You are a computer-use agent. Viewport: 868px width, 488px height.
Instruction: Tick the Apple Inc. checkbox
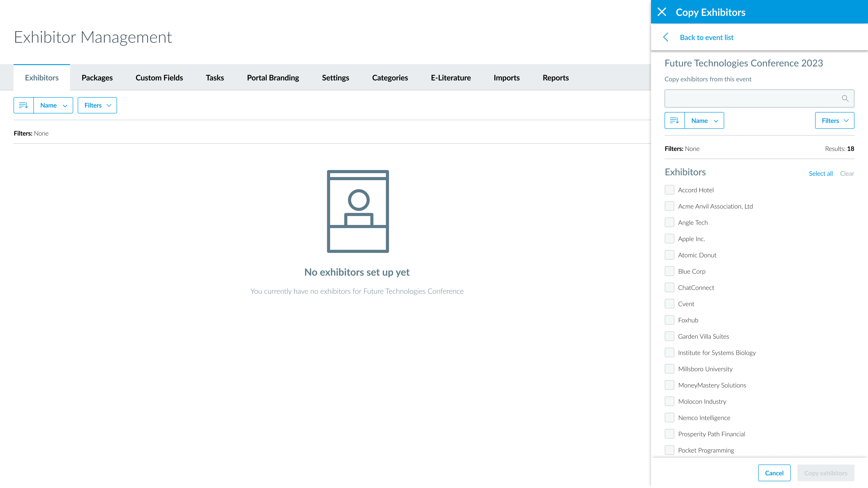[x=670, y=238]
